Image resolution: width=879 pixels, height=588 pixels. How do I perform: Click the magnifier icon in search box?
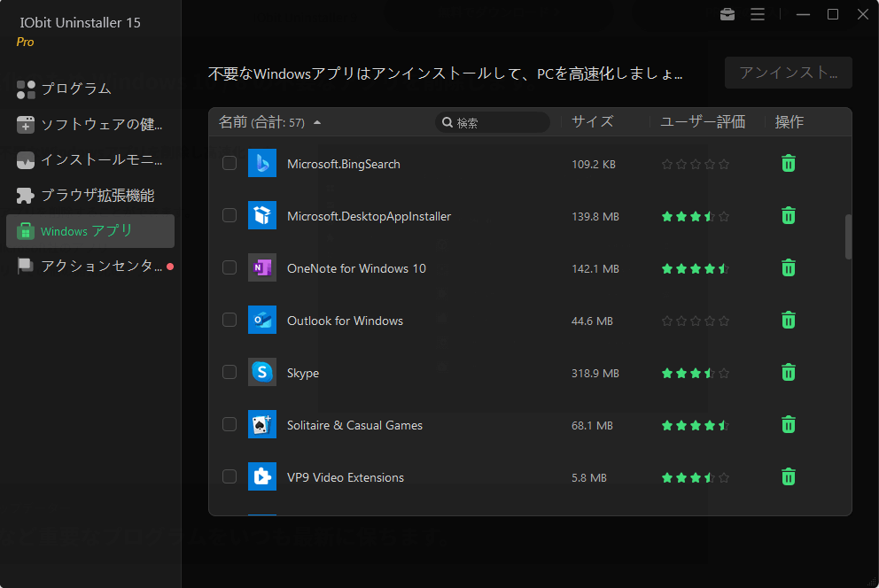447,122
